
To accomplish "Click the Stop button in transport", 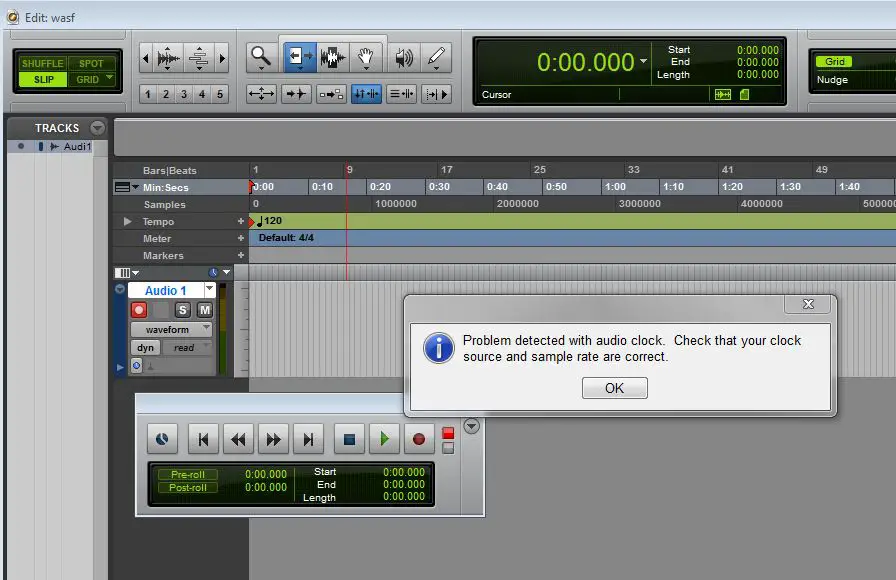I will [349, 438].
